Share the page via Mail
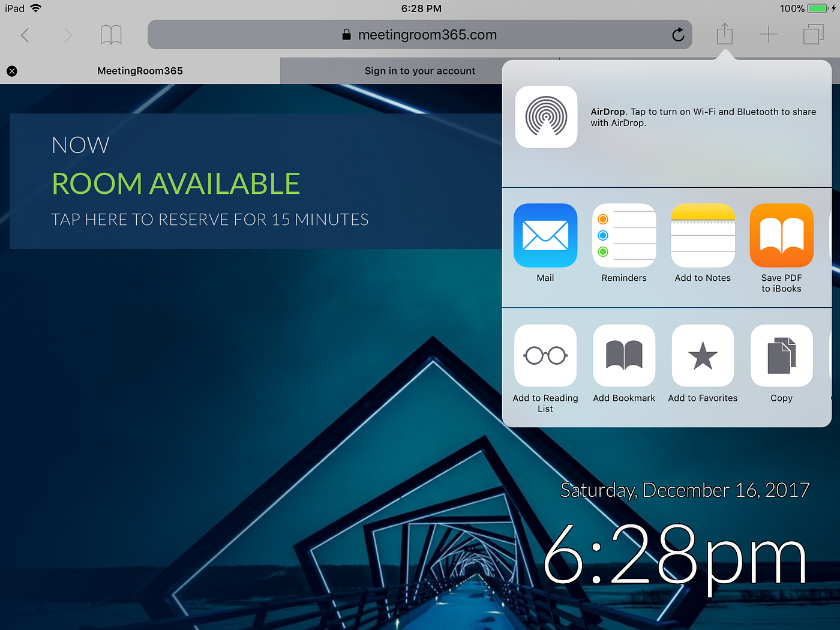 (545, 235)
